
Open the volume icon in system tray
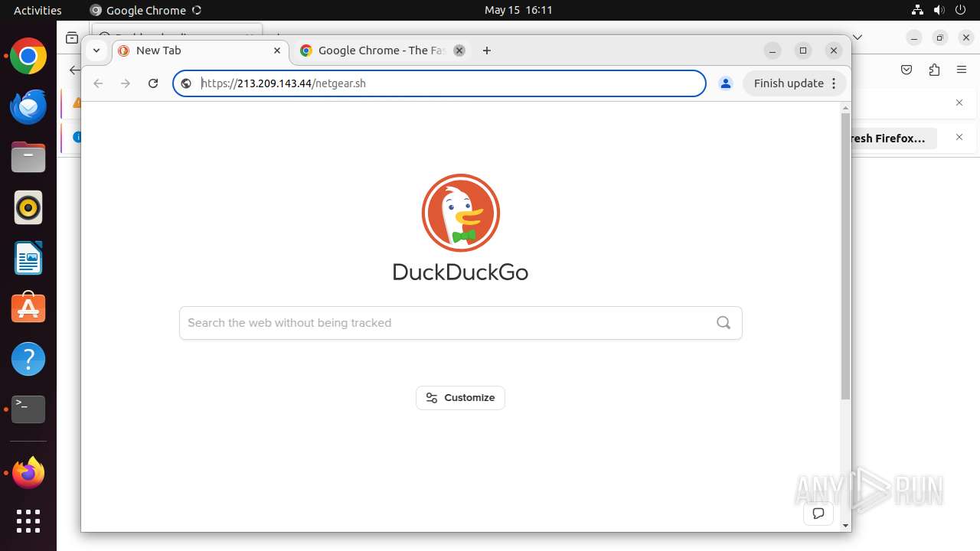tap(939, 10)
